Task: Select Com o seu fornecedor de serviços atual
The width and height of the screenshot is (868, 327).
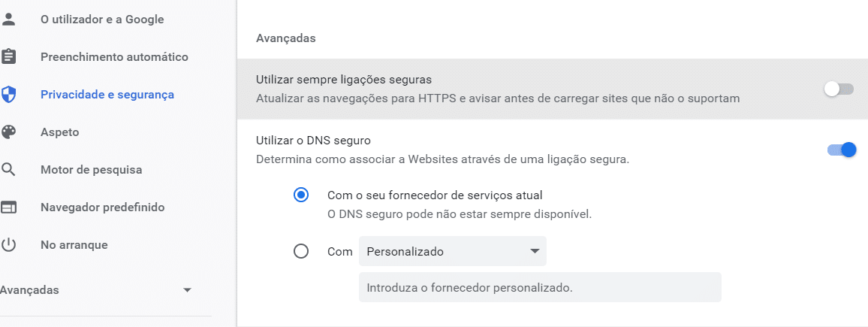Action: (x=300, y=195)
